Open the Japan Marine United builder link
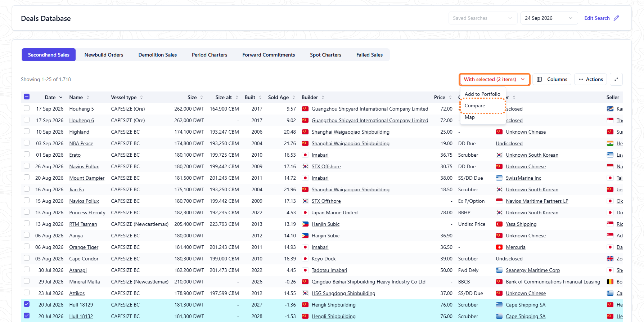The image size is (644, 322). point(334,213)
